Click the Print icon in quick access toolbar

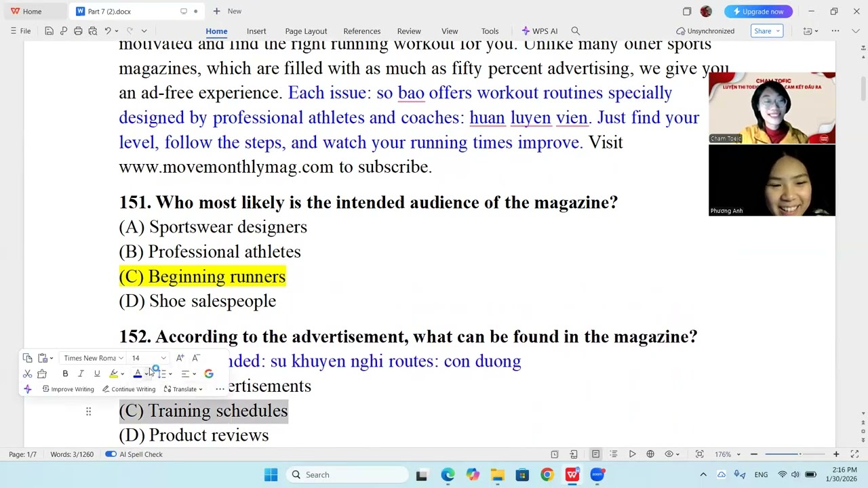[78, 31]
